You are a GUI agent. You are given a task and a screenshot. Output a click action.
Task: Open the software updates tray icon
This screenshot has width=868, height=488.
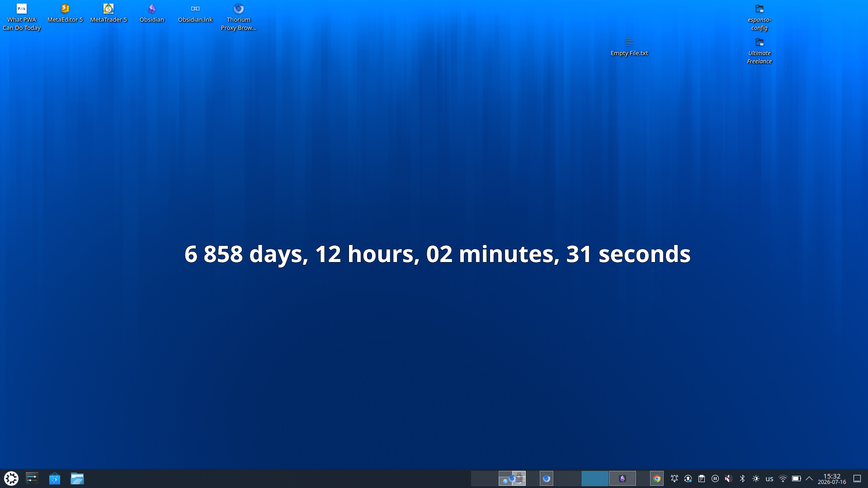click(x=688, y=479)
